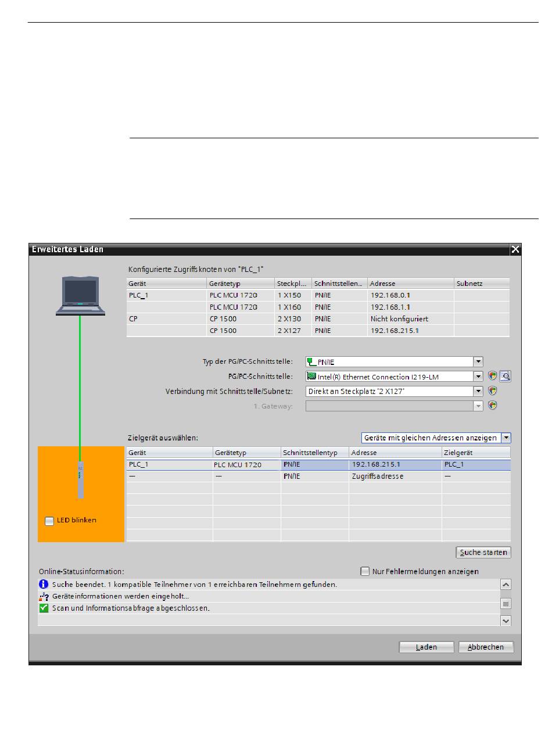
Task: Click the status list scrollbar thumb
Action: (x=506, y=603)
